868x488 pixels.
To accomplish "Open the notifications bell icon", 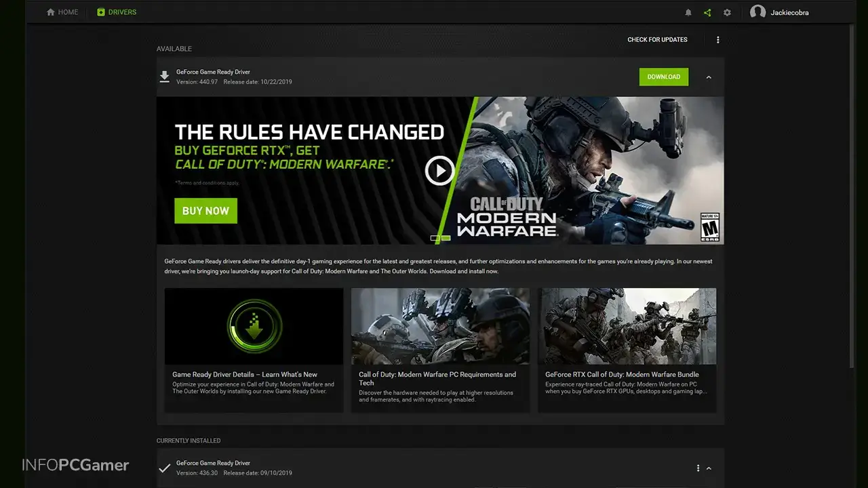I will (x=688, y=12).
